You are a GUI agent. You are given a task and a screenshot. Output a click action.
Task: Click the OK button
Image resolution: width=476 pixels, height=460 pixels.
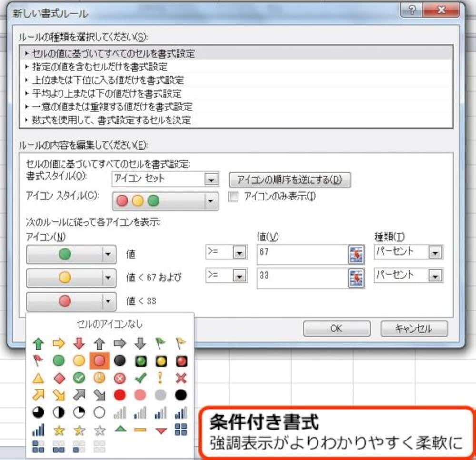click(x=336, y=328)
